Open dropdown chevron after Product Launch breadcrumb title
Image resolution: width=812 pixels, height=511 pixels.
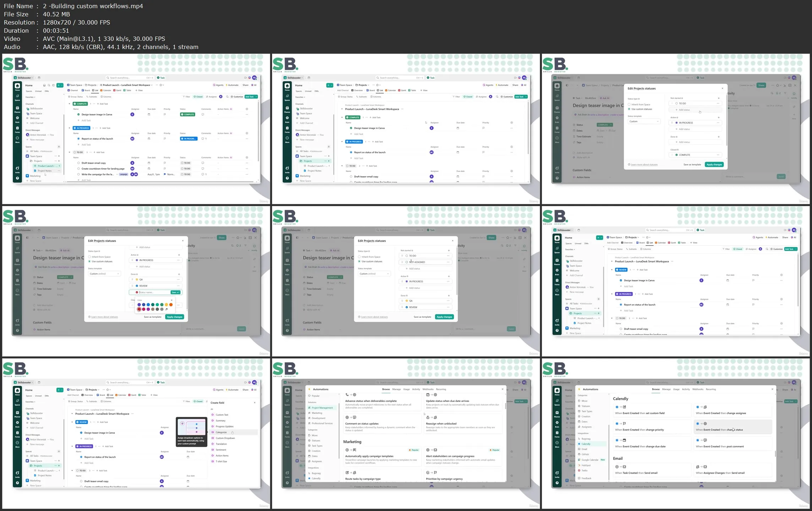point(152,85)
